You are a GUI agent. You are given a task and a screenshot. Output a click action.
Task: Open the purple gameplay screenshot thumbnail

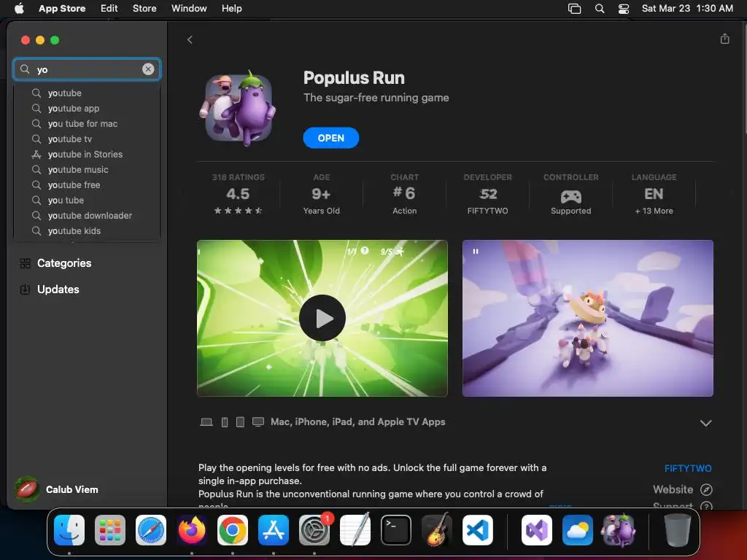587,318
